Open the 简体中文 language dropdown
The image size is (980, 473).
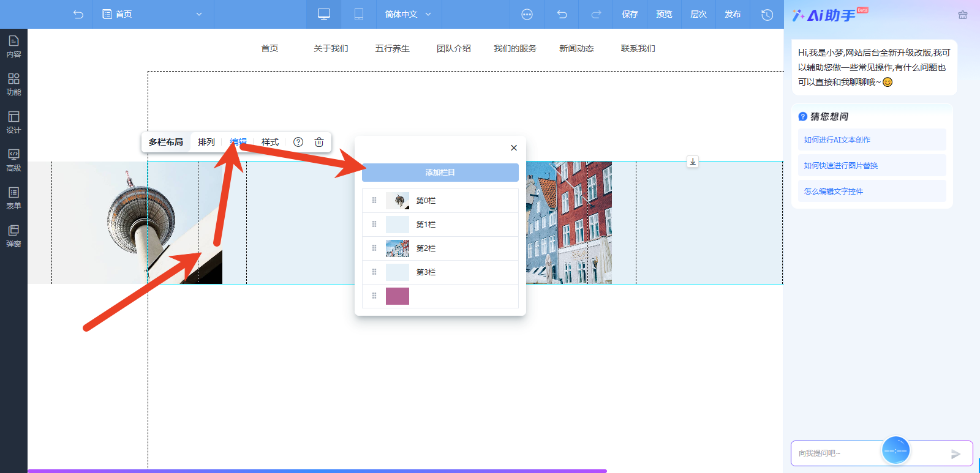click(x=408, y=14)
